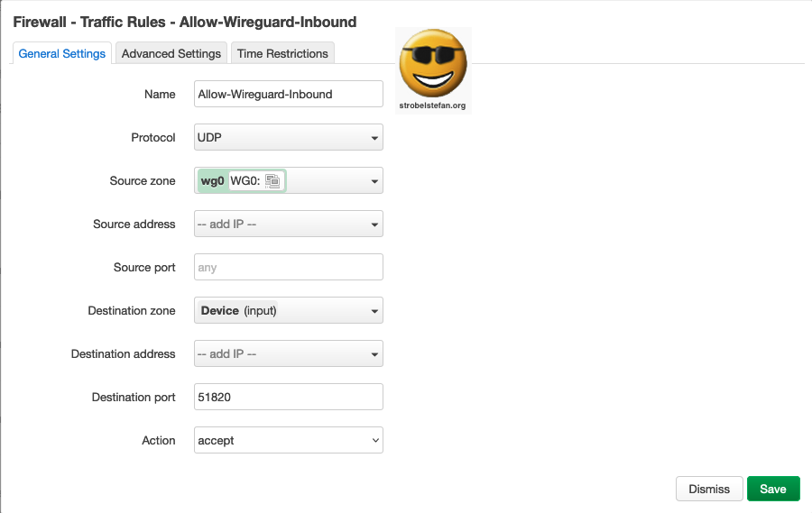Click the Device (input) label in Destination zone
This screenshot has width=812, height=513.
238,311
